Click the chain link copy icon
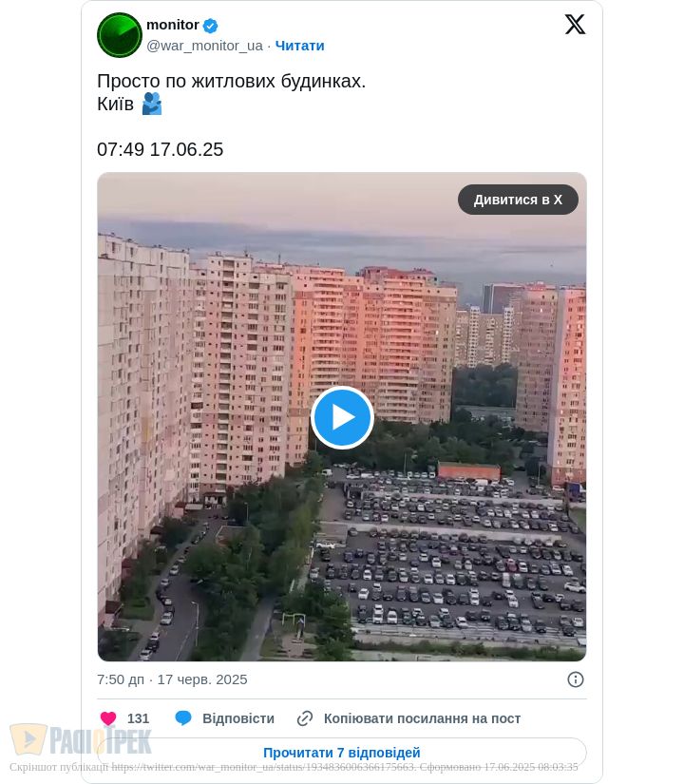Image resolution: width=684 pixels, height=784 pixels. click(305, 718)
